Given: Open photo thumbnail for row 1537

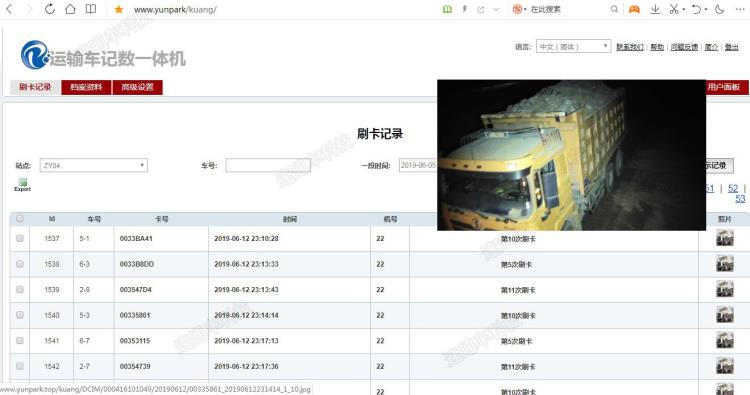Looking at the screenshot, I should 725,238.
